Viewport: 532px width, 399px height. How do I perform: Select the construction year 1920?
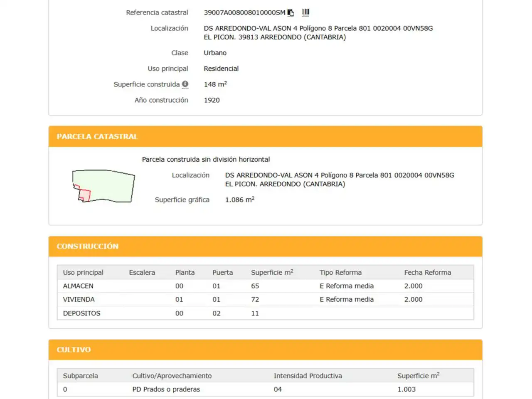point(212,100)
